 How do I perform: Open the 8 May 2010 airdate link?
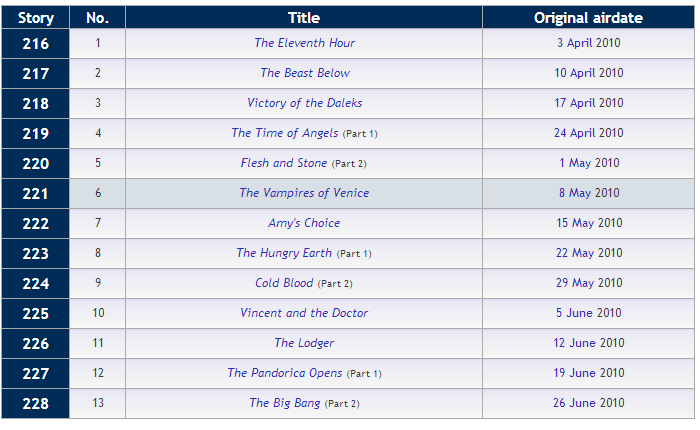pyautogui.click(x=589, y=193)
